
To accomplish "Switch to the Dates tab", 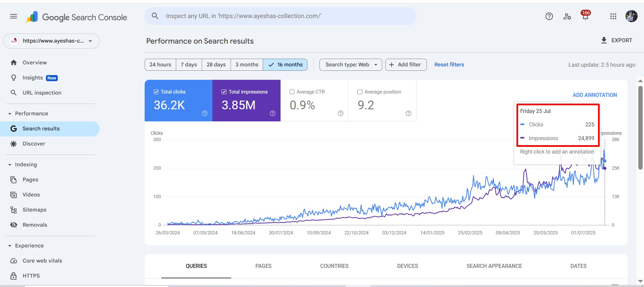I will 579,266.
